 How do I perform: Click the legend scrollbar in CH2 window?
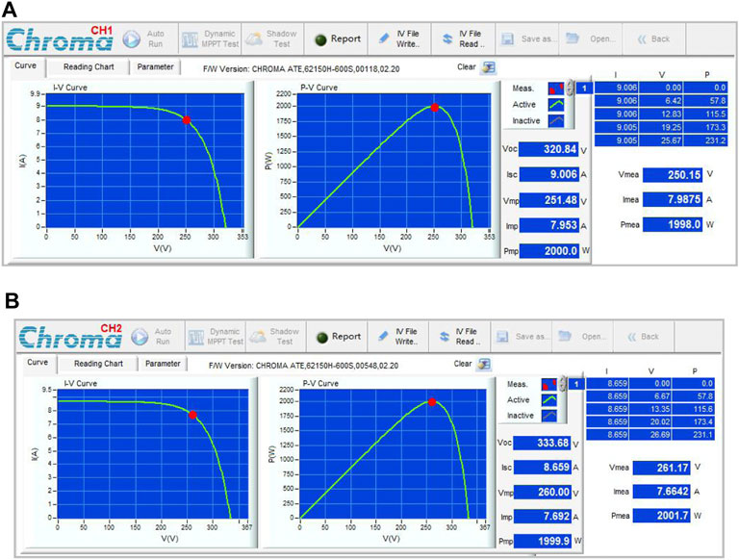click(x=562, y=384)
